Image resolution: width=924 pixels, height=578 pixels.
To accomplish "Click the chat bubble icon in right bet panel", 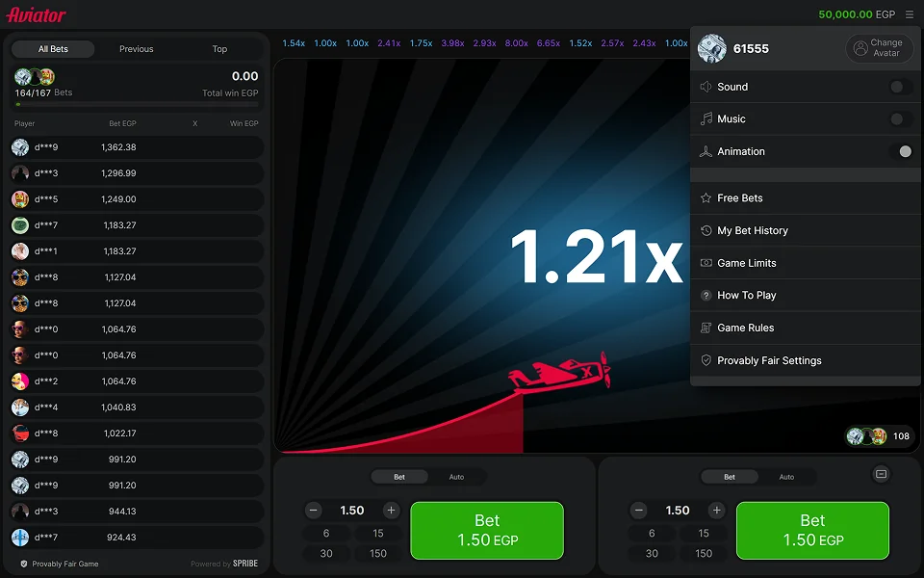I will tap(881, 474).
